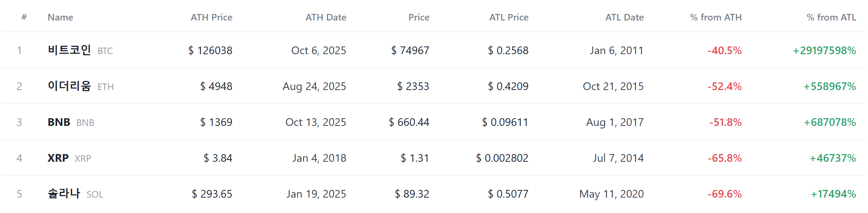
Task: Click the Price column header
Action: tap(419, 17)
